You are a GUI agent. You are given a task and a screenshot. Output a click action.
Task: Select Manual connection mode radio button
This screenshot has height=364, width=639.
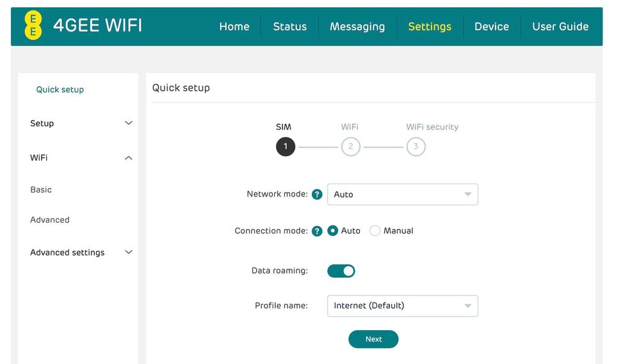click(x=375, y=231)
